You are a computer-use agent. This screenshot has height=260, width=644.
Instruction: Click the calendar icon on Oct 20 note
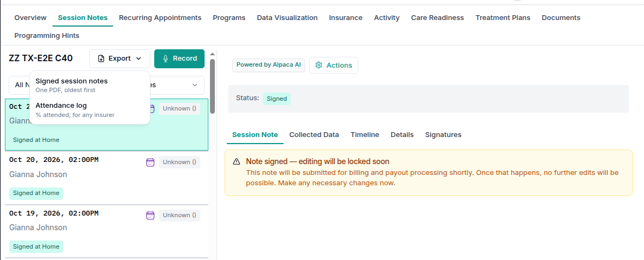pos(150,162)
